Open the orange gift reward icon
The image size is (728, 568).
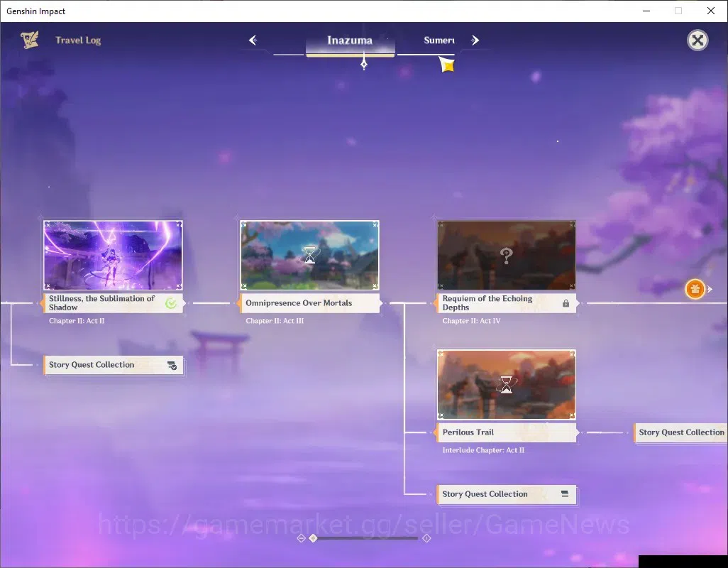(x=695, y=289)
